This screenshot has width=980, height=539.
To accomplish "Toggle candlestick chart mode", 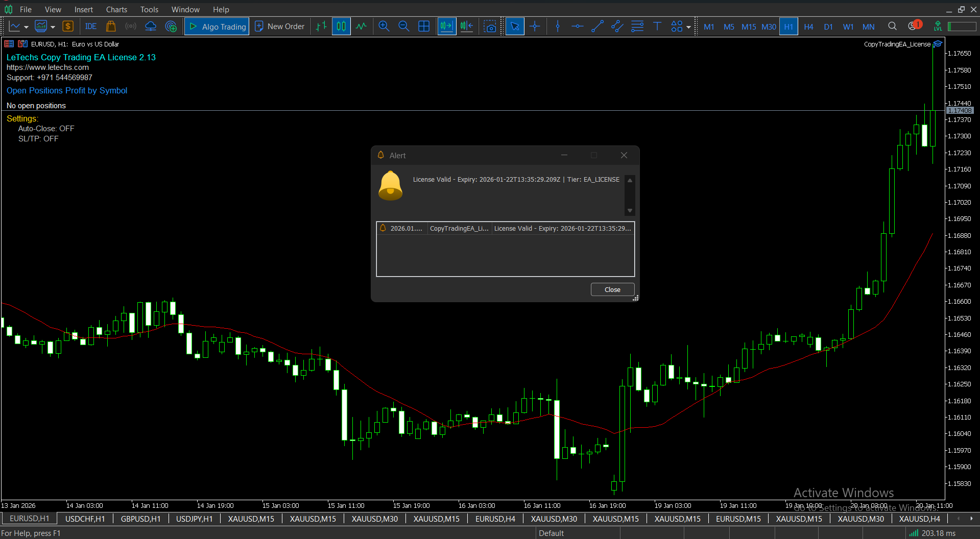I will (341, 27).
